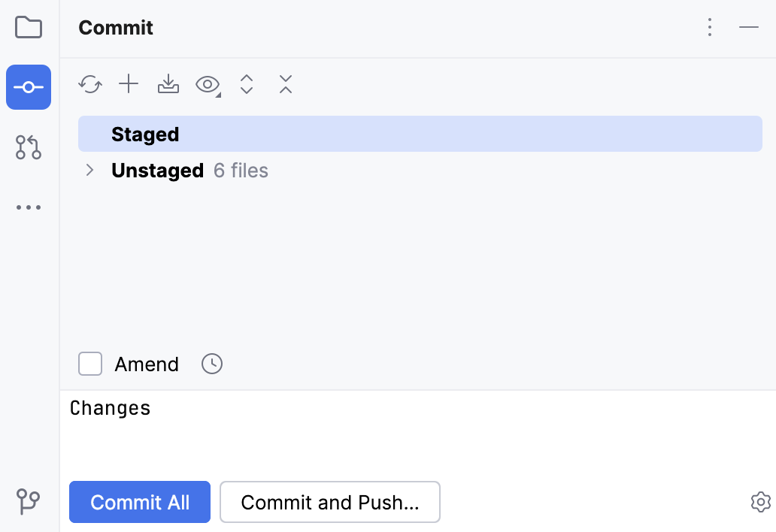The image size is (776, 532).
Task: Open the Pull Requests tool window
Action: coord(29,147)
